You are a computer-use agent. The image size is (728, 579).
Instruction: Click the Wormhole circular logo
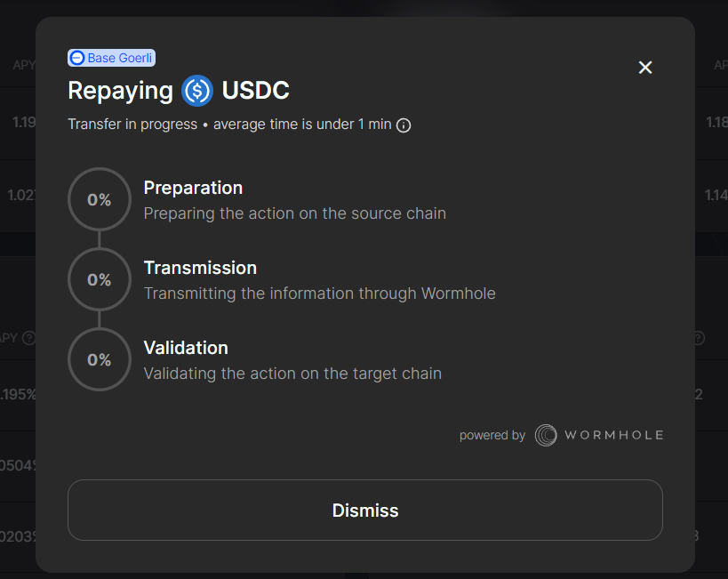tap(546, 435)
